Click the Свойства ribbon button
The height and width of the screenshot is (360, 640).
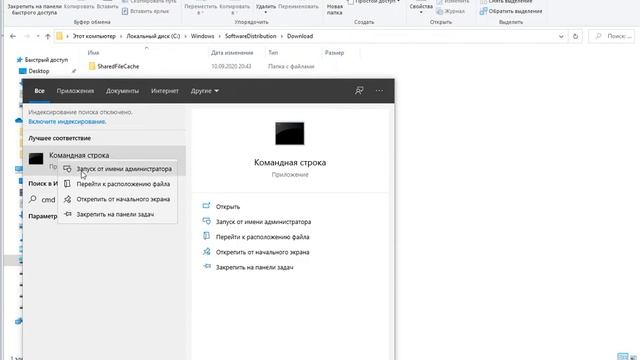click(x=421, y=7)
